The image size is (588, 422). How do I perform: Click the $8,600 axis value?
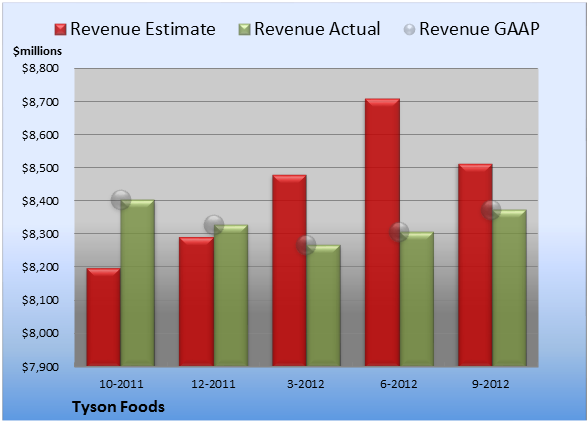tap(40, 135)
